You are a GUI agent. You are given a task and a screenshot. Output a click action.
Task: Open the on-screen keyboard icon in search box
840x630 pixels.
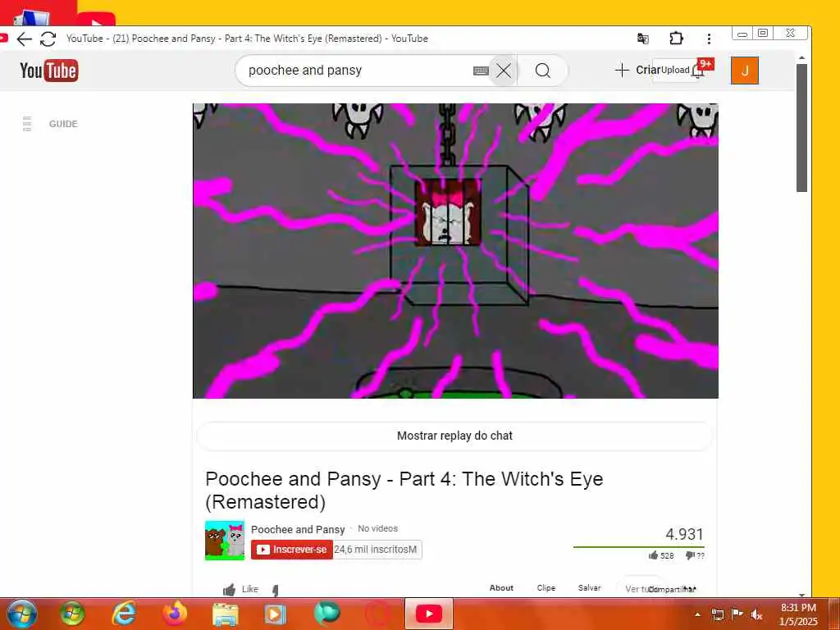coord(481,71)
